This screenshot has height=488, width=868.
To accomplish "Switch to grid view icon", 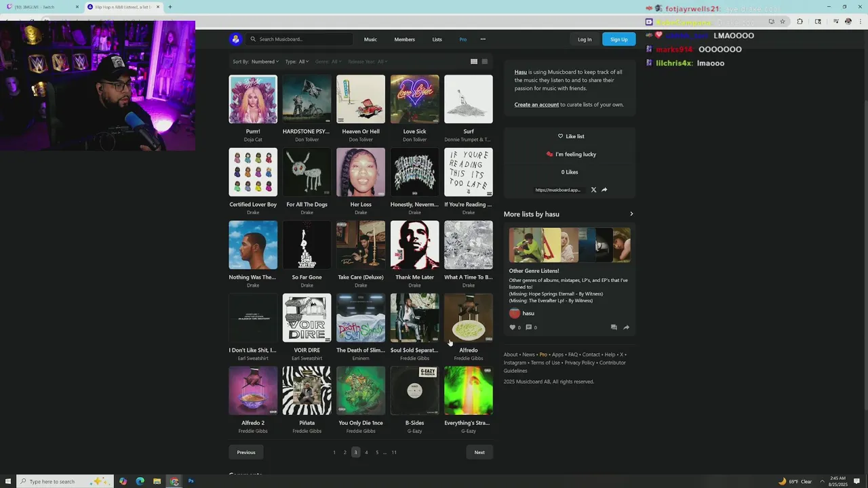I will [x=474, y=62].
